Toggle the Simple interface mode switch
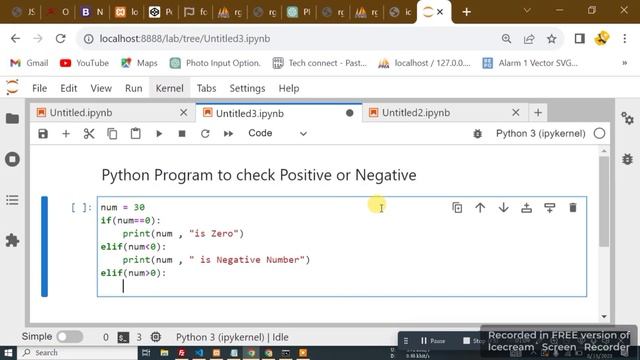 point(70,337)
